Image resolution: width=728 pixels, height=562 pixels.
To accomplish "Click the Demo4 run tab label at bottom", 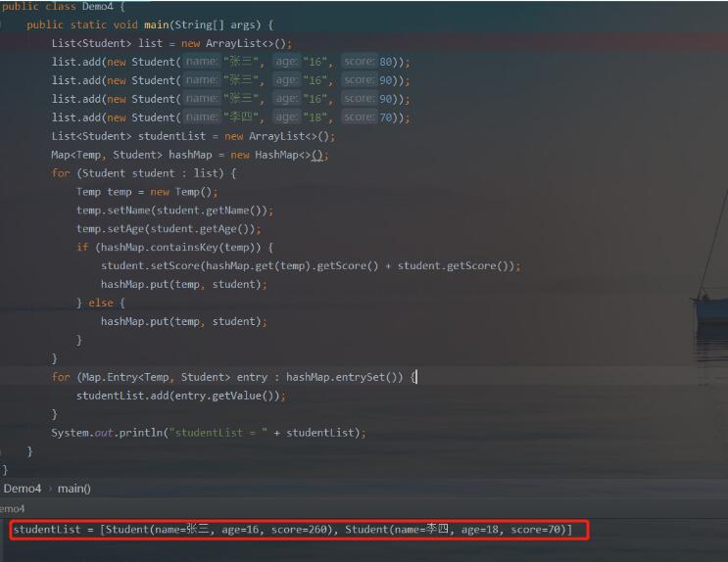I will pos(12,509).
